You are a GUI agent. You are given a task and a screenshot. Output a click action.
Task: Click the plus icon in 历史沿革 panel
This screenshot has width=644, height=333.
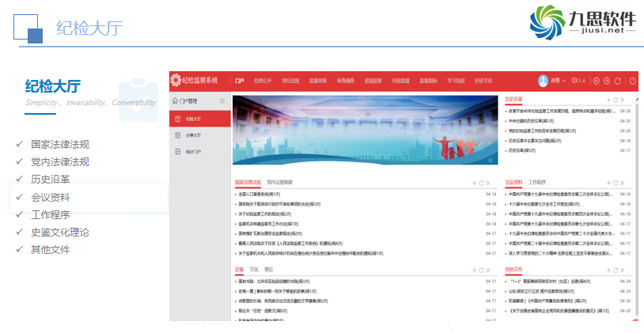[x=608, y=100]
